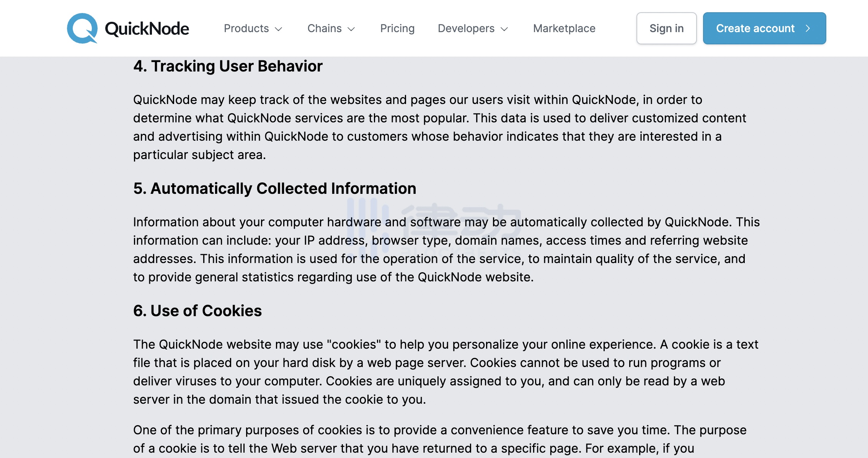Image resolution: width=868 pixels, height=458 pixels.
Task: Click the QuickNode Q logo icon
Action: pyautogui.click(x=82, y=28)
